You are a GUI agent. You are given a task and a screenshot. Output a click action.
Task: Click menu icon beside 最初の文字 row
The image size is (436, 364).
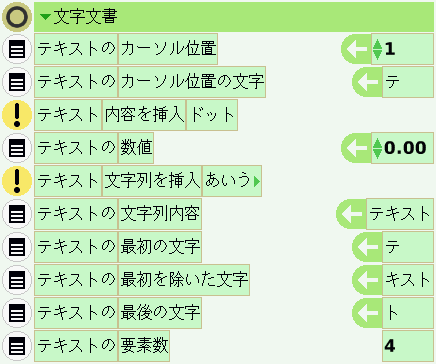(17, 247)
